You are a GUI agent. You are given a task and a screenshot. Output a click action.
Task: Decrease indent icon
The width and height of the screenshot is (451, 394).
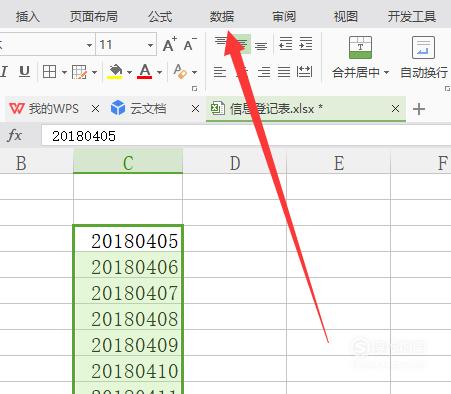pyautogui.click(x=286, y=44)
